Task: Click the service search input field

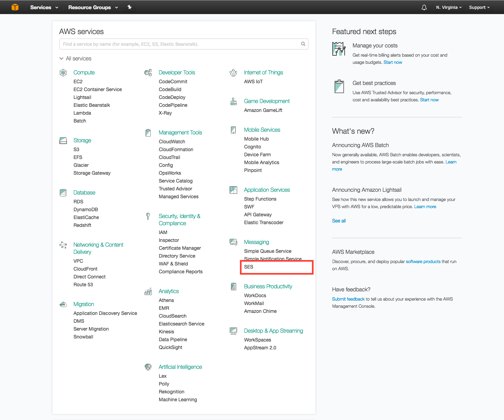Action: [x=184, y=44]
